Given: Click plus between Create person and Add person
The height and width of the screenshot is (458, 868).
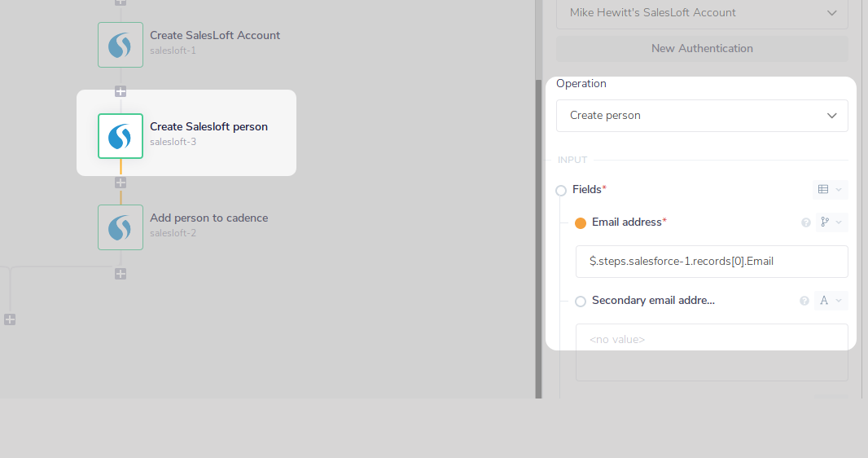Looking at the screenshot, I should click(x=121, y=183).
